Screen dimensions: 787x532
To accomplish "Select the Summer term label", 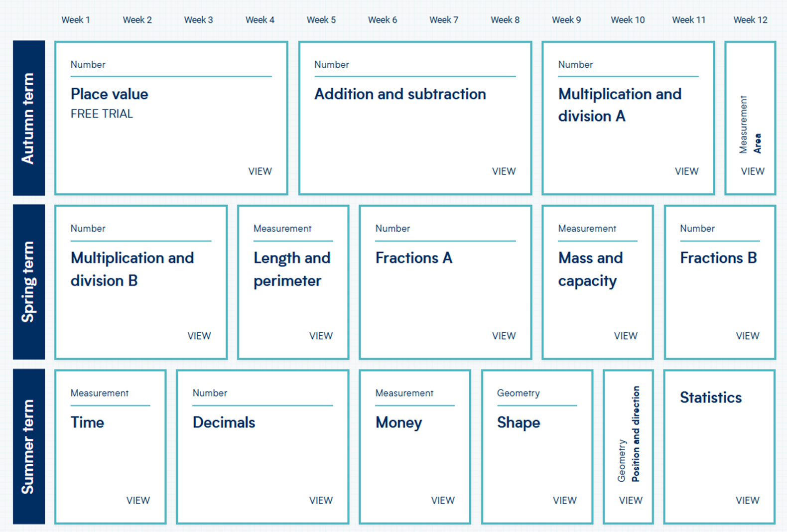I will (x=28, y=446).
